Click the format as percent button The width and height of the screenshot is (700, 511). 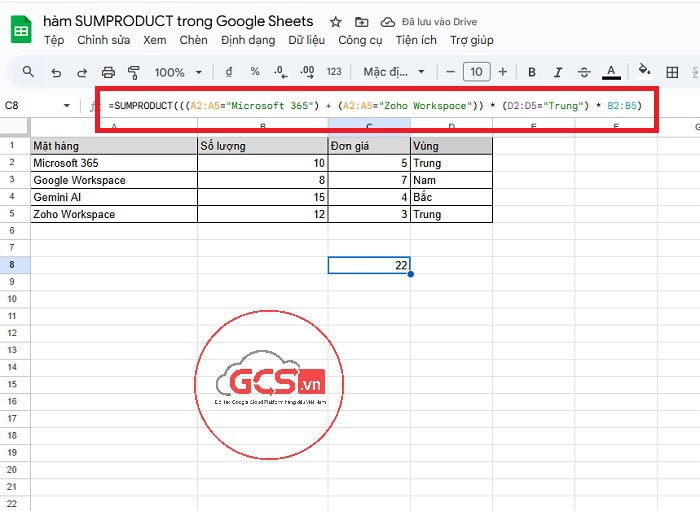[255, 72]
